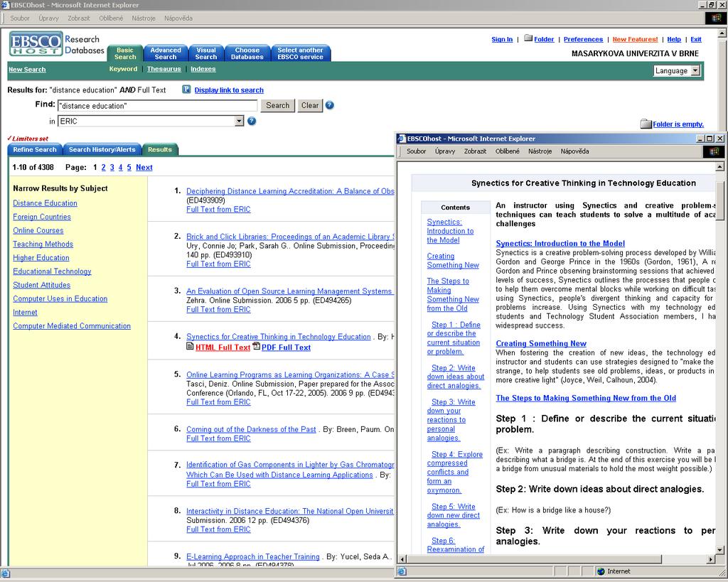Click the Folder icon in top links
The height and width of the screenshot is (582, 728).
528,38
